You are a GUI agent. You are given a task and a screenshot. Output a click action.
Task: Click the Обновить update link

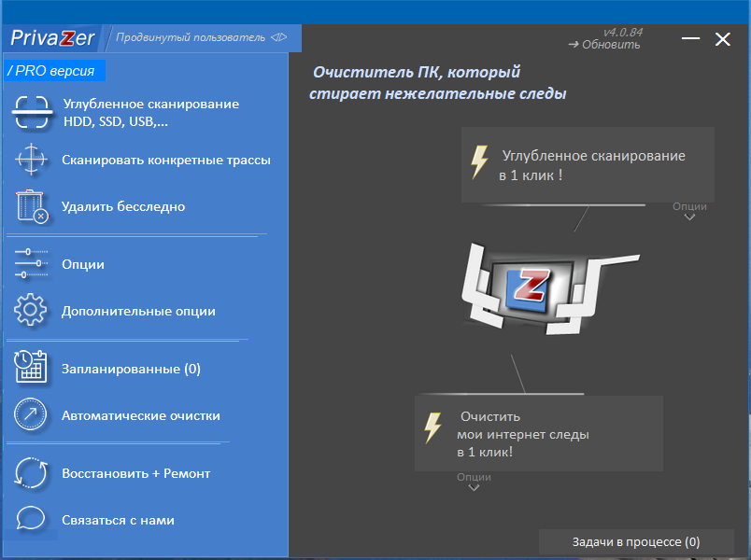[604, 45]
